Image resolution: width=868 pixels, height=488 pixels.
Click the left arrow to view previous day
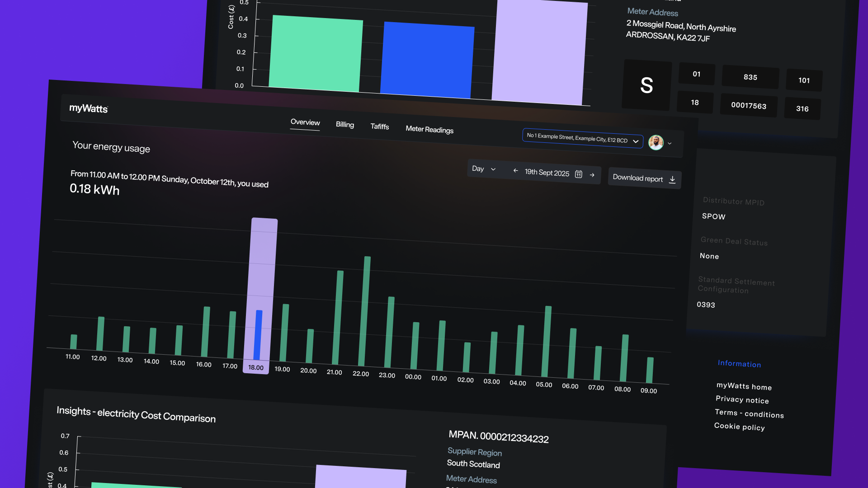point(516,171)
